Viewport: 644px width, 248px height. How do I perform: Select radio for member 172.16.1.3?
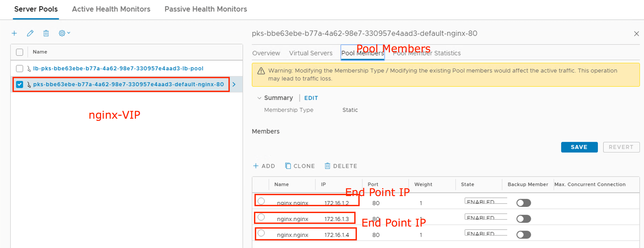[261, 217]
